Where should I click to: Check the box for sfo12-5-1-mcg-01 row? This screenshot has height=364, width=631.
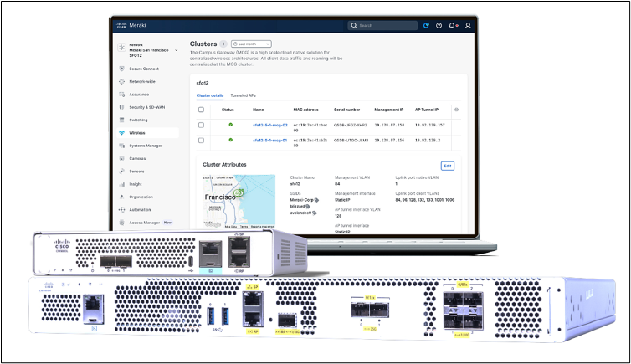(x=201, y=141)
